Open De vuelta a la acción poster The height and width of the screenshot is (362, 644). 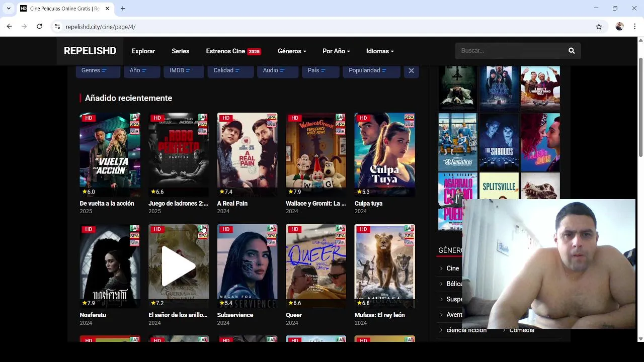[x=110, y=155]
